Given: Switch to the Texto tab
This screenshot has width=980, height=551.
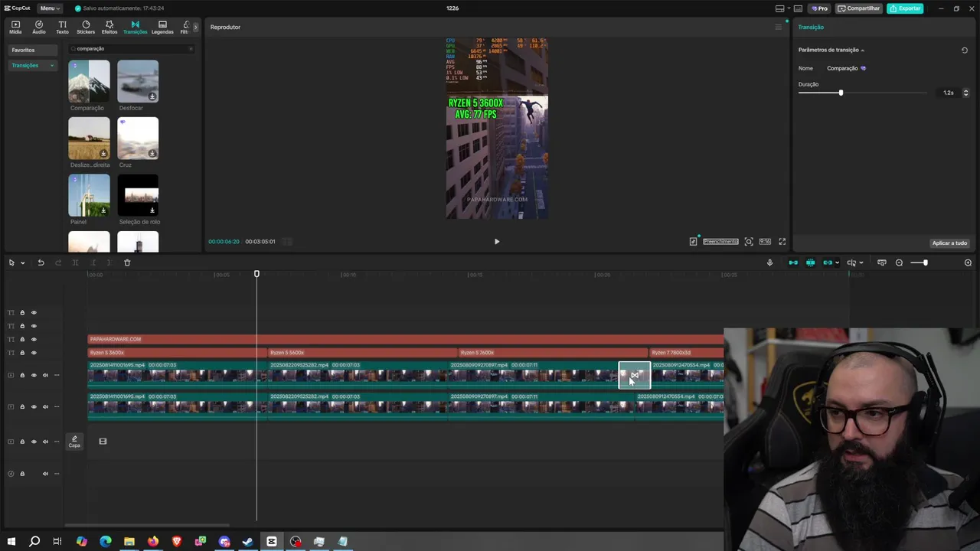Looking at the screenshot, I should [62, 28].
